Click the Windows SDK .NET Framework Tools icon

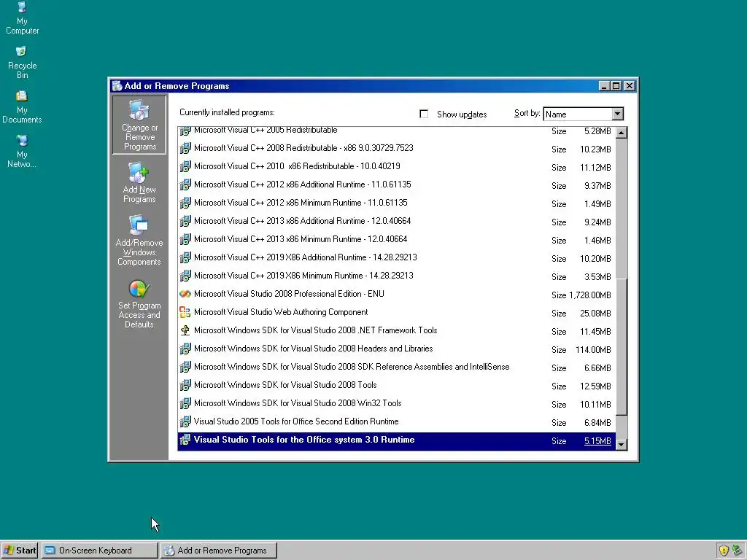(x=185, y=330)
